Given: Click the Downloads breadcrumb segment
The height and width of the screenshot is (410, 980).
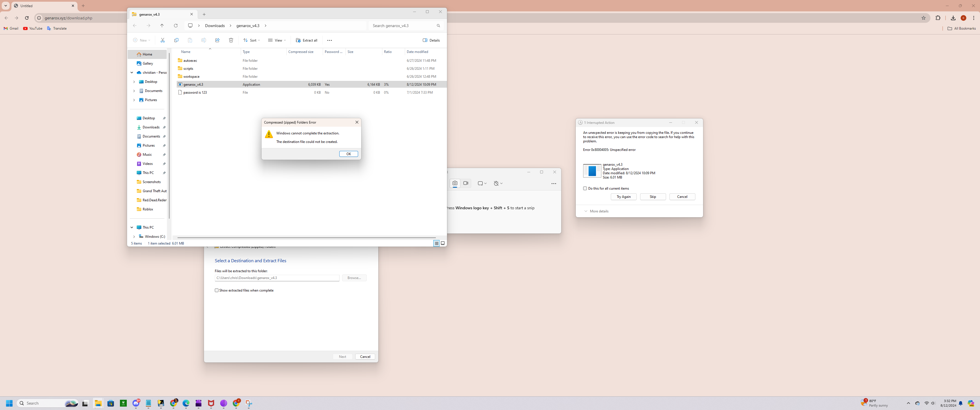Looking at the screenshot, I should 215,26.
